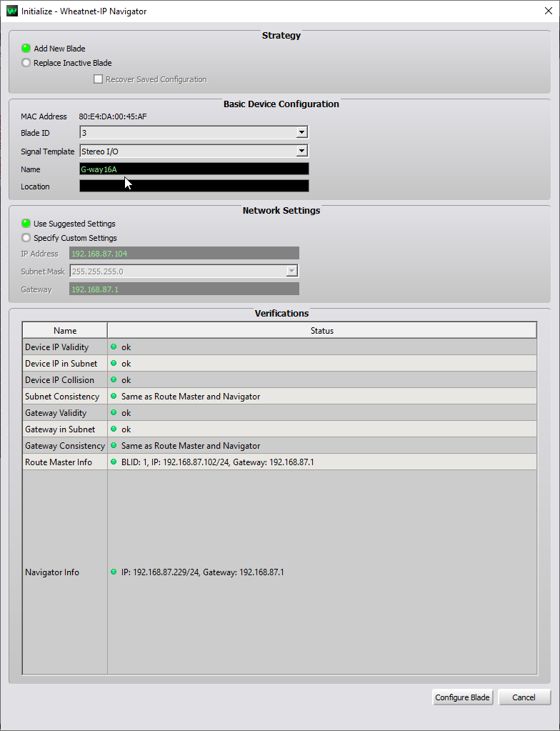Open the Subnet Mask dropdown
The width and height of the screenshot is (560, 731).
(291, 272)
